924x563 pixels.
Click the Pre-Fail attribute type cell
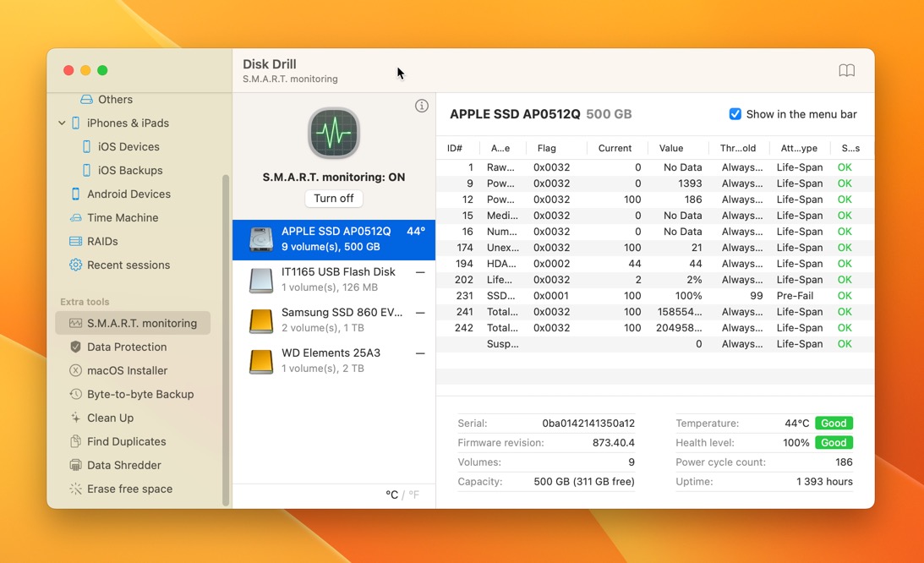tap(795, 295)
